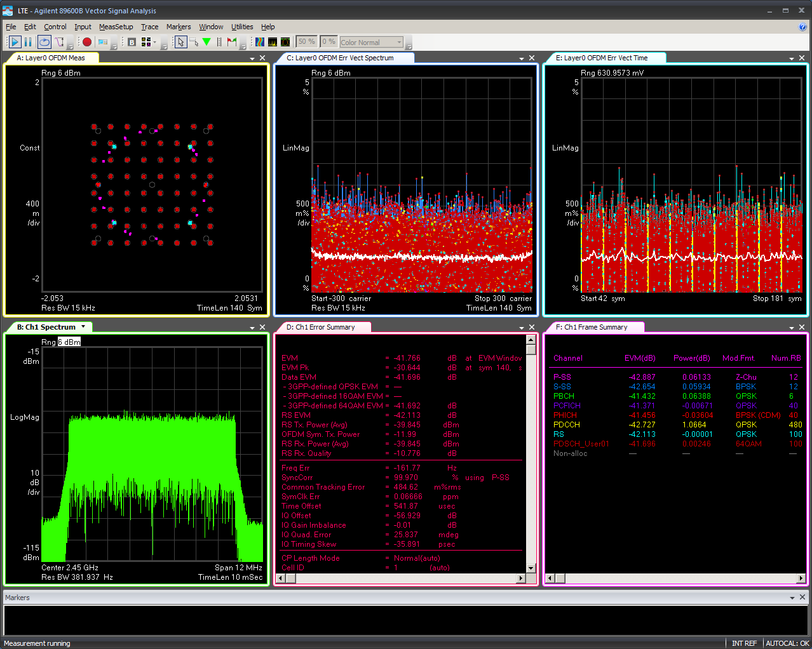Open trace A panel options dropdown arrow
This screenshot has height=649, width=812.
tap(252, 58)
